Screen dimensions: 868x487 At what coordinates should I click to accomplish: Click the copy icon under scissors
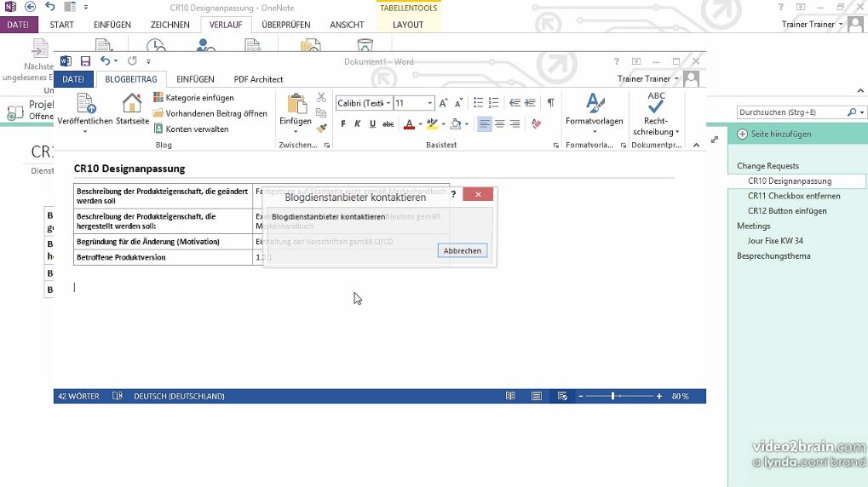coord(321,113)
